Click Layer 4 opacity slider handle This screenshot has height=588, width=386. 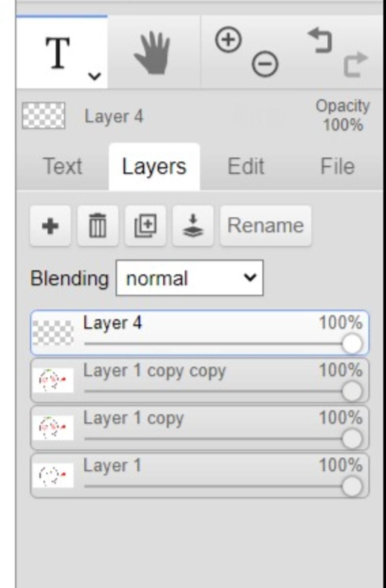[352, 344]
